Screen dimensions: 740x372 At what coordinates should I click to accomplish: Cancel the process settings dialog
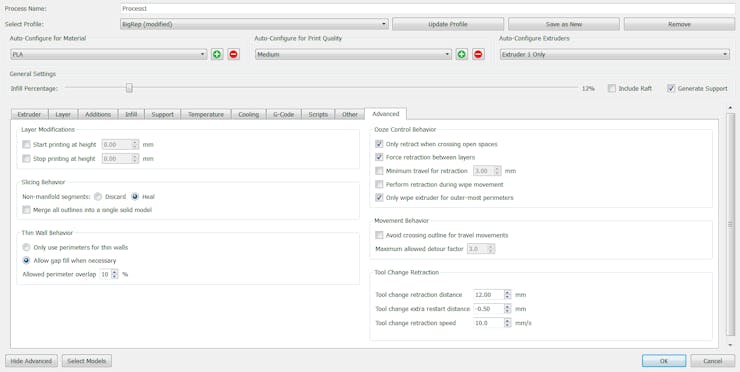(x=713, y=361)
